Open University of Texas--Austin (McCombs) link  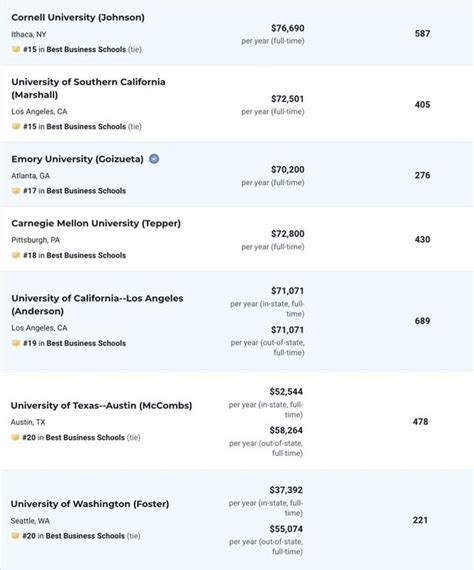101,405
